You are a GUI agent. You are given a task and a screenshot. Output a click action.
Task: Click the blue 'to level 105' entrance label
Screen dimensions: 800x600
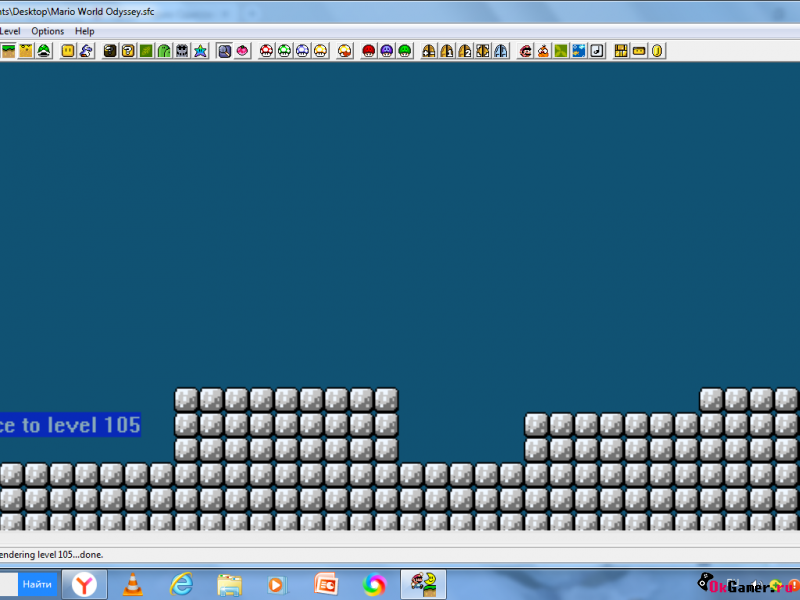(x=70, y=424)
